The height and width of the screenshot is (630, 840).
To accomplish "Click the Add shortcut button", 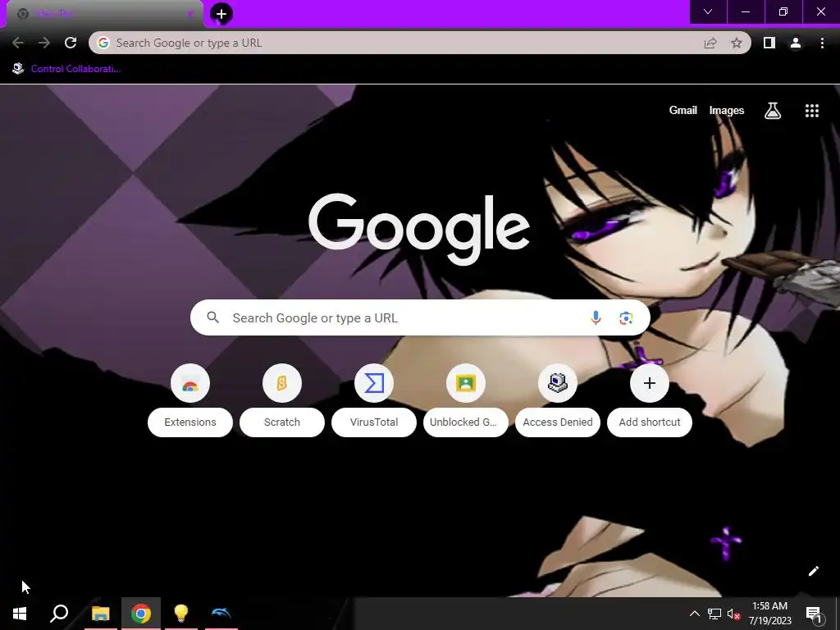I will (x=650, y=400).
